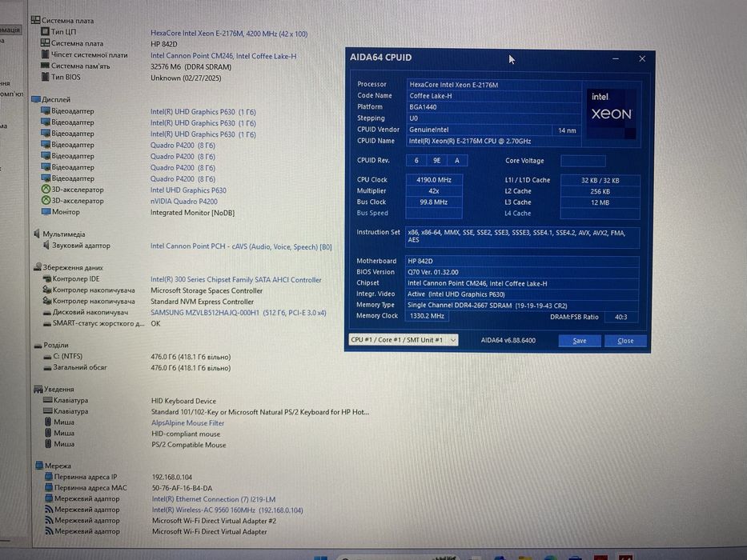Viewport: 747px width, 560px height.
Task: Select Клавіатура icon for HID Keyboard Device
Action: coord(48,399)
